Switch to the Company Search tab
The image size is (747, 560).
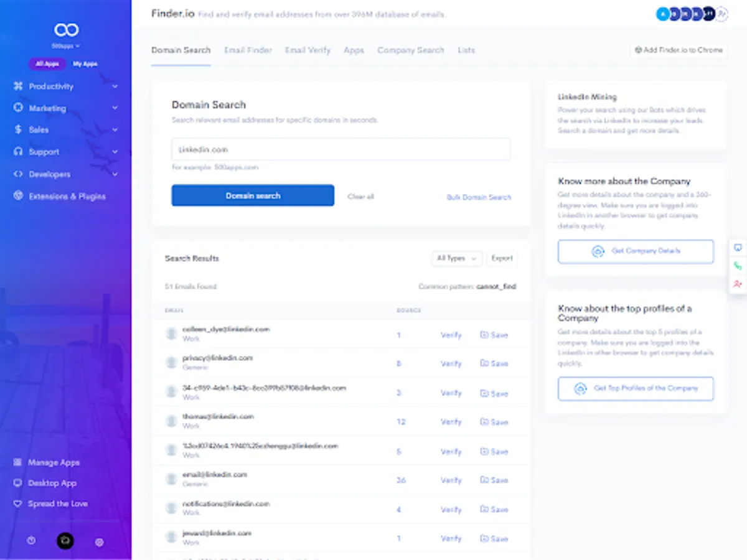click(411, 50)
